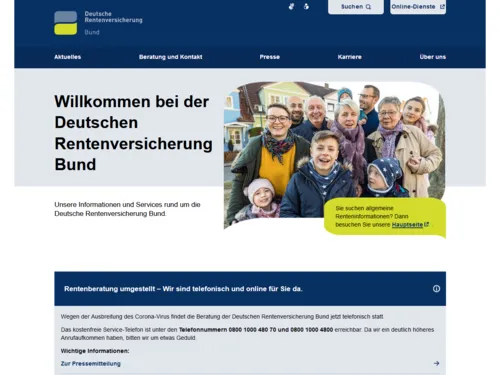The width and height of the screenshot is (500, 375).
Task: Open the Beratung und Kontakt menu
Action: tap(171, 57)
